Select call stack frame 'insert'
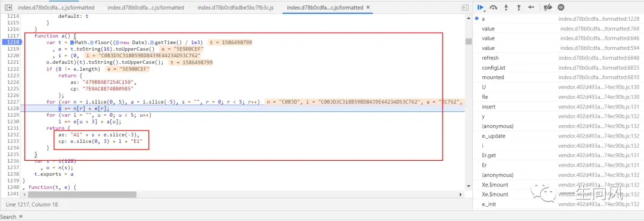This screenshot has height=221, width=644. click(x=559, y=107)
